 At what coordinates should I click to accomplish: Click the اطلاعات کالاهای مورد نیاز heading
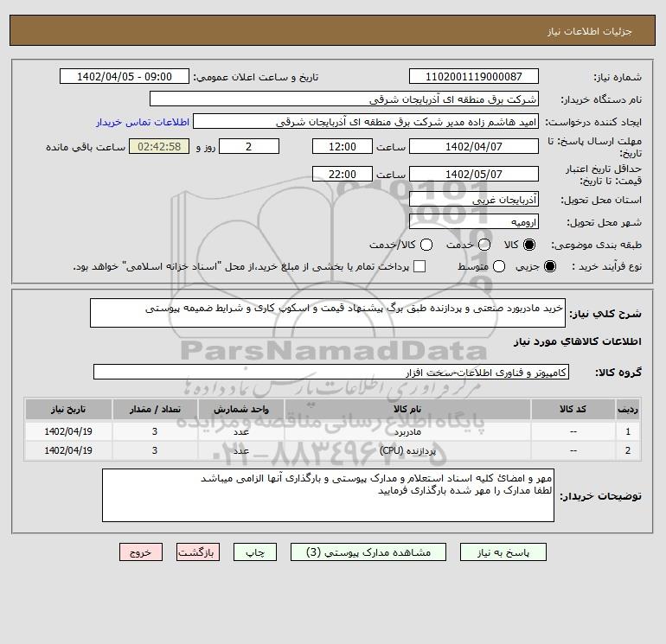(x=578, y=341)
